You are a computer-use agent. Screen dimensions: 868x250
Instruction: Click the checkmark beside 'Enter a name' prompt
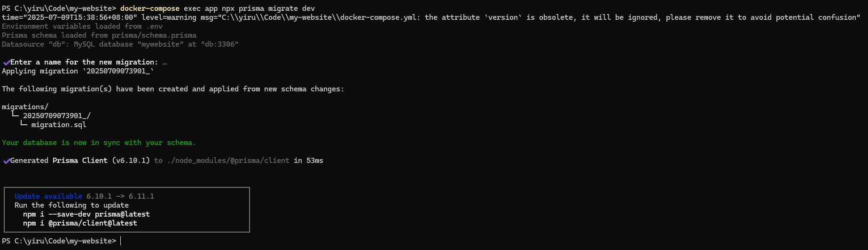6,62
